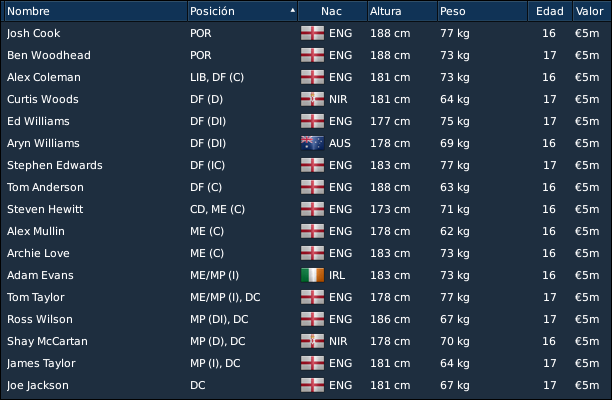Select the Ross Wilson row

[x=306, y=319]
